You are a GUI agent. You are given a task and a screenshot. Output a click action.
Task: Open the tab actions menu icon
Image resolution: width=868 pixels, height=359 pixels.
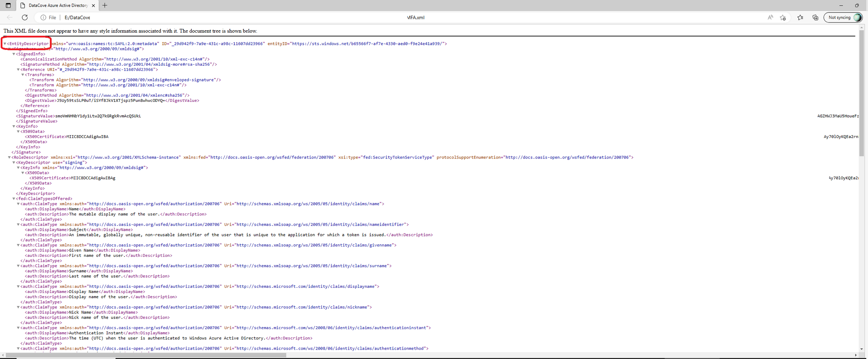[8, 6]
